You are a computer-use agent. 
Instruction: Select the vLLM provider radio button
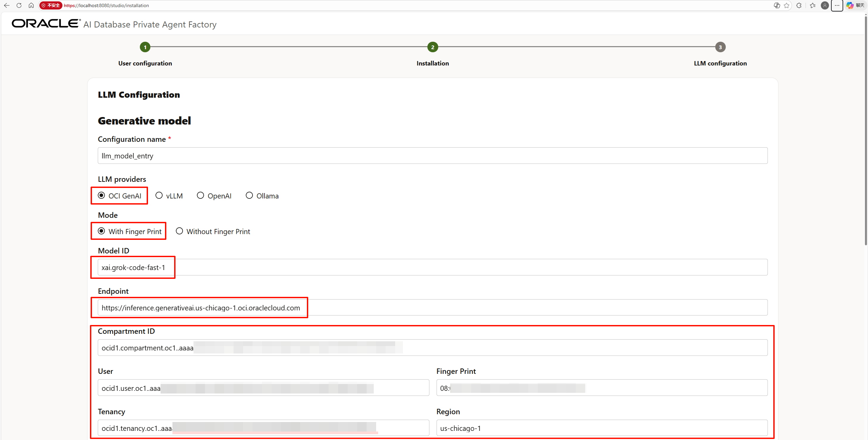[159, 195]
